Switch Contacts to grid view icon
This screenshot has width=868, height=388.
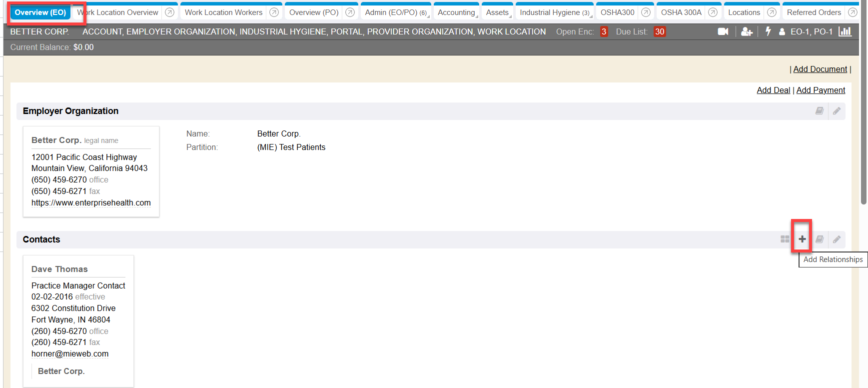[x=785, y=239]
